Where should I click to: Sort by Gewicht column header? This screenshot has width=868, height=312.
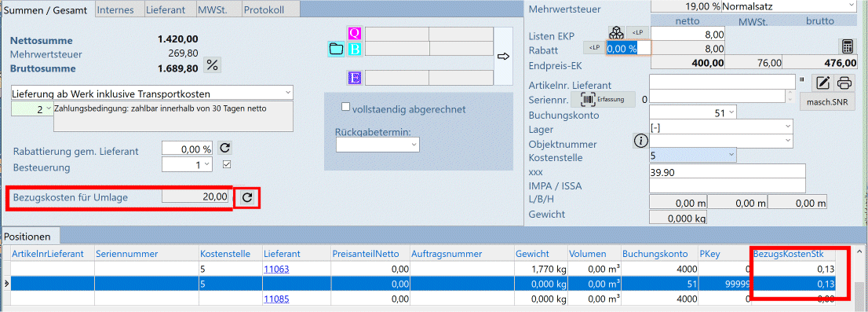click(x=540, y=254)
